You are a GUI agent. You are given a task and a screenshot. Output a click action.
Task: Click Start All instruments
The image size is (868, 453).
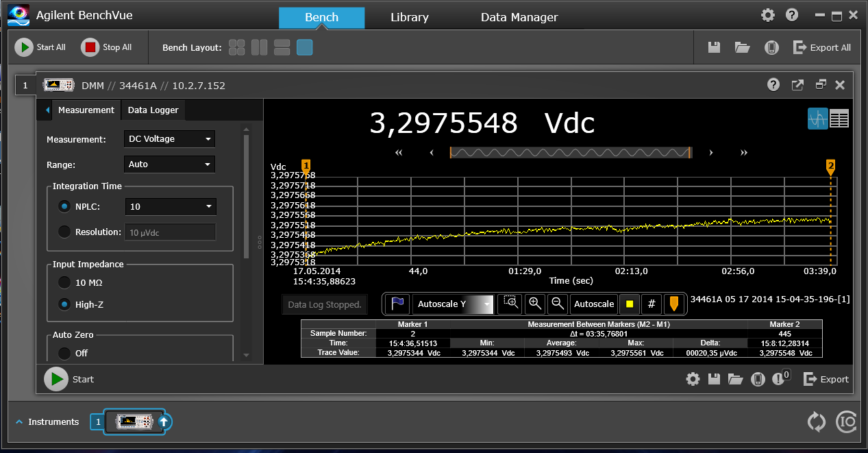pos(40,47)
